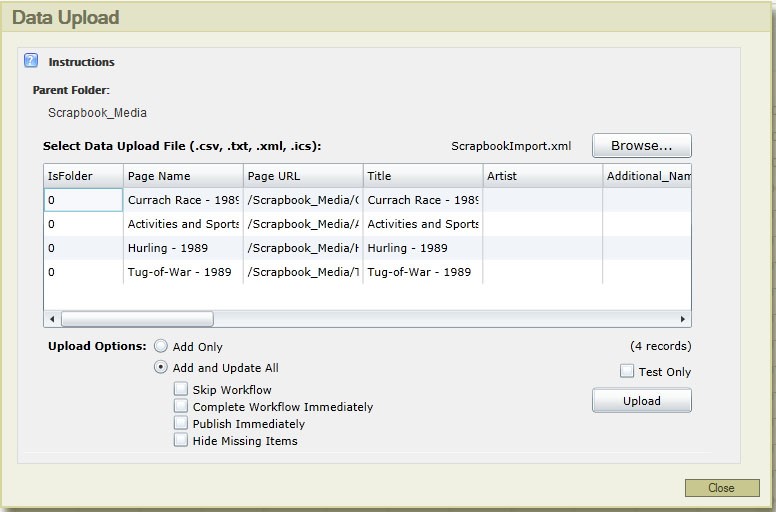This screenshot has width=776, height=512.
Task: Click the Additional_Name column header
Action: (x=647, y=176)
